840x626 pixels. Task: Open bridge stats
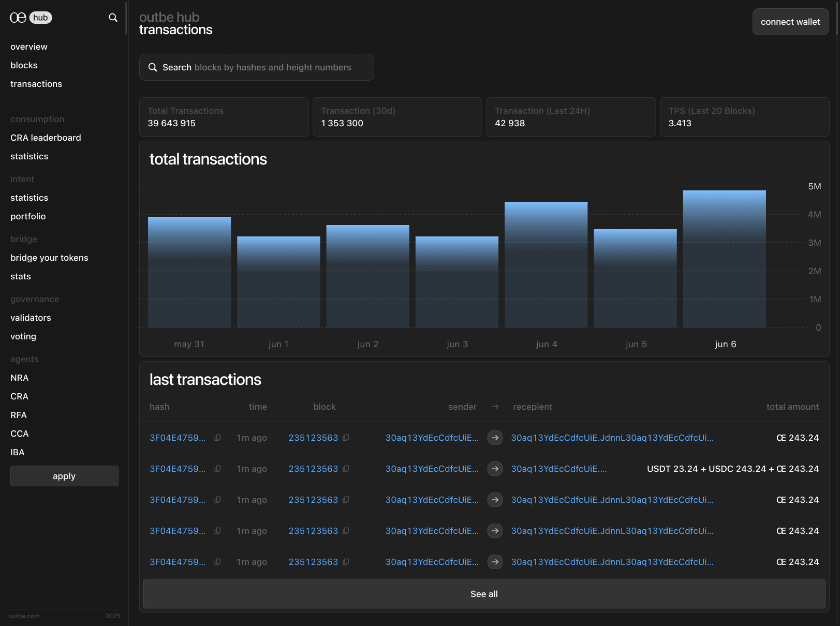tap(21, 276)
